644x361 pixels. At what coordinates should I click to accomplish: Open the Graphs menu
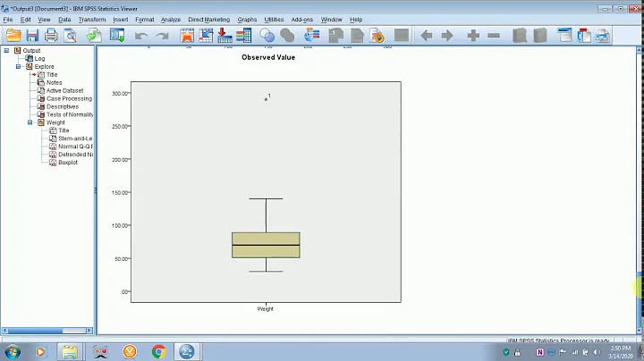tap(247, 20)
